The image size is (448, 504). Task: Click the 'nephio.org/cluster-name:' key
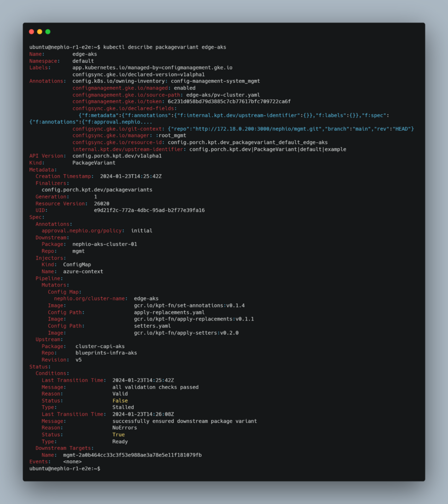tap(90, 299)
